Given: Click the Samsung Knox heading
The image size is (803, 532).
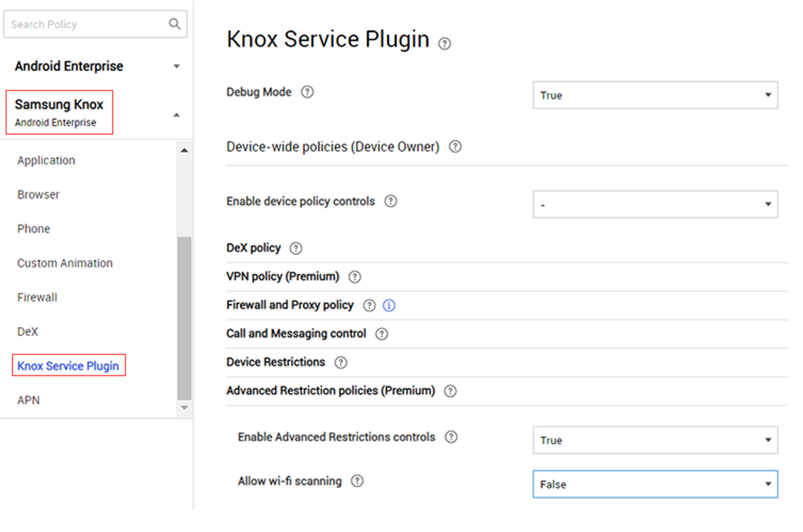Looking at the screenshot, I should click(x=59, y=104).
